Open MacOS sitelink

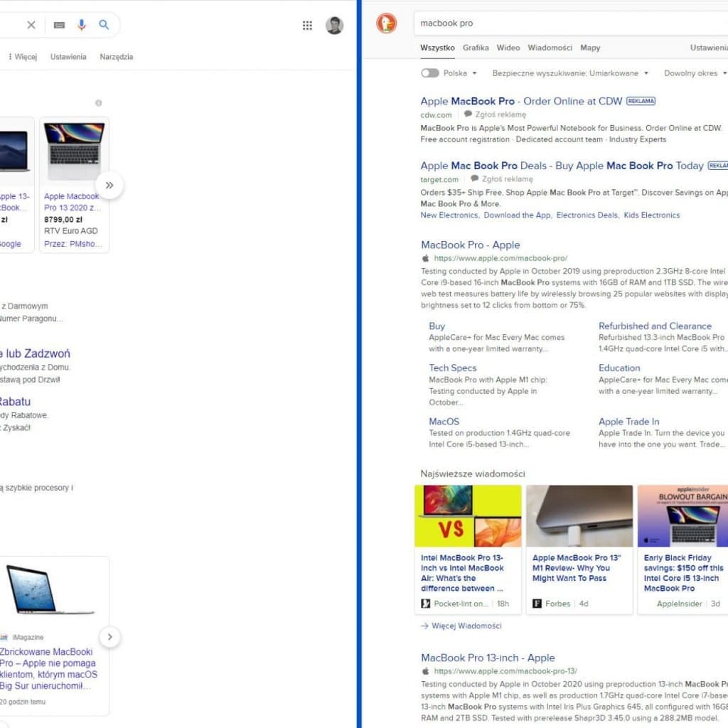pyautogui.click(x=444, y=422)
